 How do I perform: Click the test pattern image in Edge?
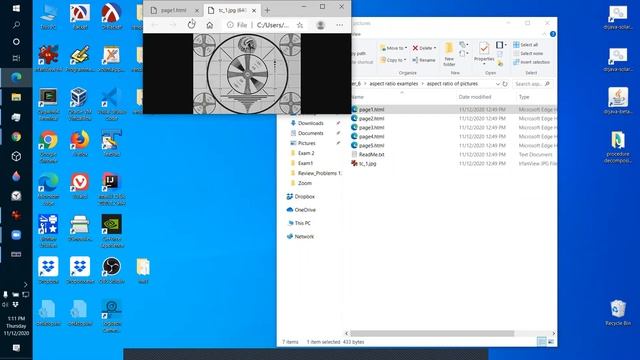tap(247, 73)
